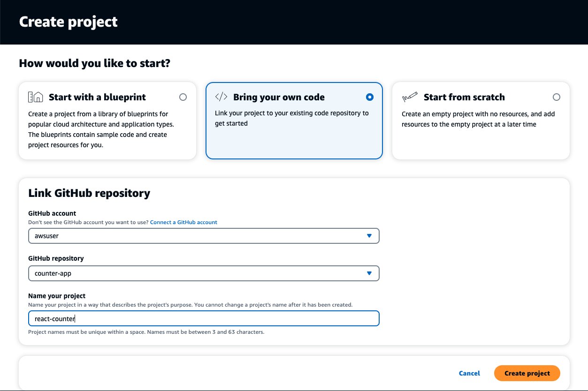Viewport: 588px width, 391px height.
Task: Click the orange Create project button
Action: (527, 373)
